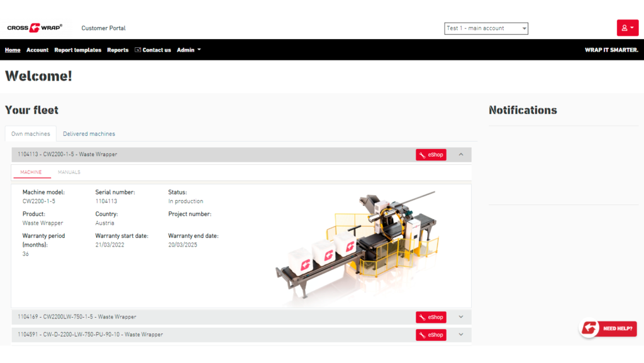Click the 'Project number:' field label

point(190,214)
